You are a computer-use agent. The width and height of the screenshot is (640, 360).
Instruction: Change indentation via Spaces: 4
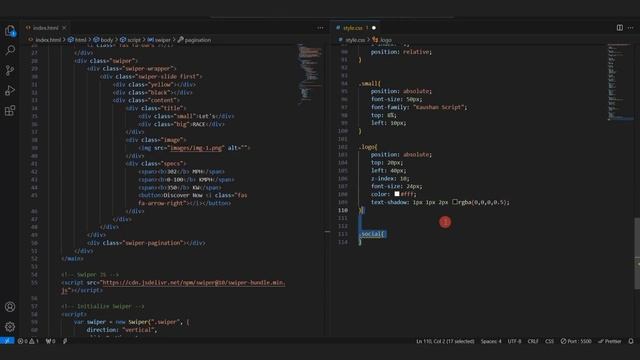click(x=491, y=341)
